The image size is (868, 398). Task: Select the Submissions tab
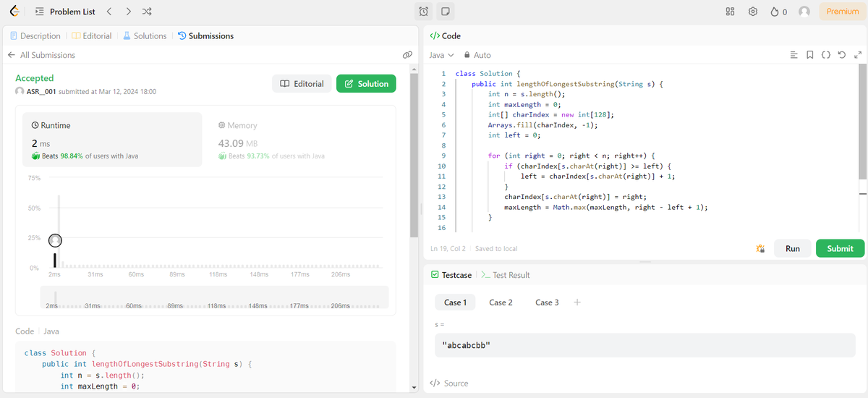click(205, 35)
